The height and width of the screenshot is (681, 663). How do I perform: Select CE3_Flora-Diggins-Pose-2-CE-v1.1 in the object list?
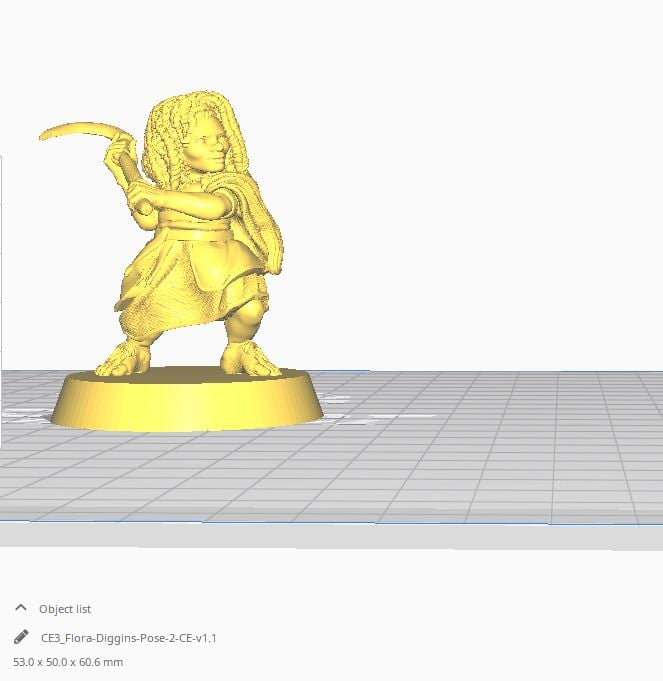[x=129, y=638]
